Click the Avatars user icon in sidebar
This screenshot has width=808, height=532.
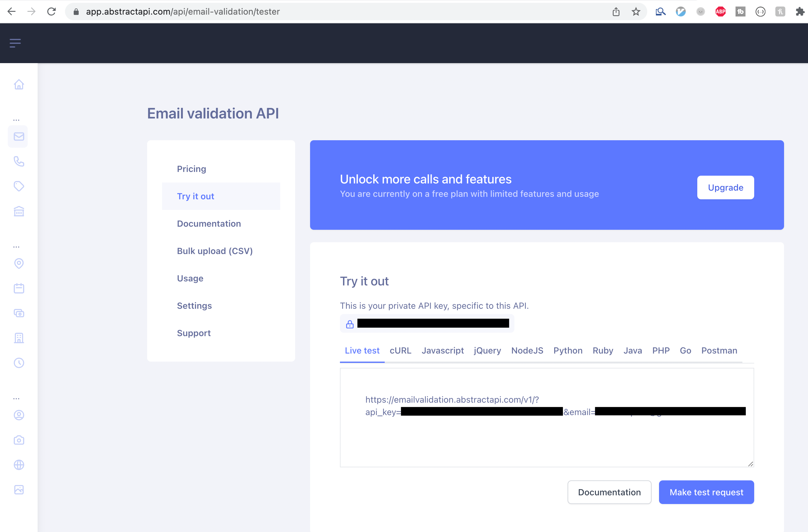19,415
